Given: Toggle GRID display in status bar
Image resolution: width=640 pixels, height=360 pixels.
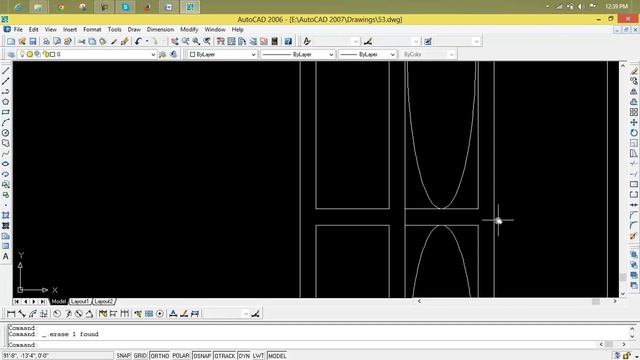Looking at the screenshot, I should pyautogui.click(x=140, y=356).
